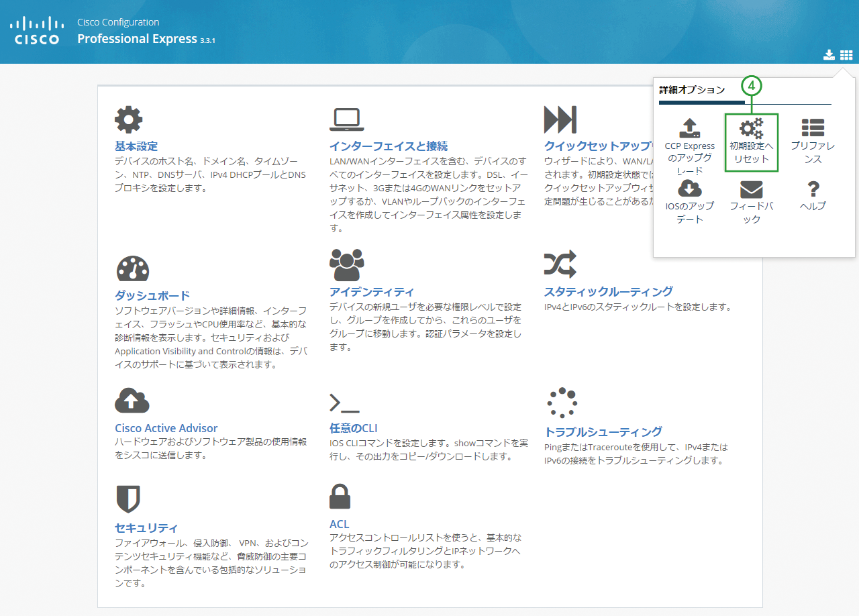Click the IOSのアップデート cloud download icon

[x=690, y=188]
